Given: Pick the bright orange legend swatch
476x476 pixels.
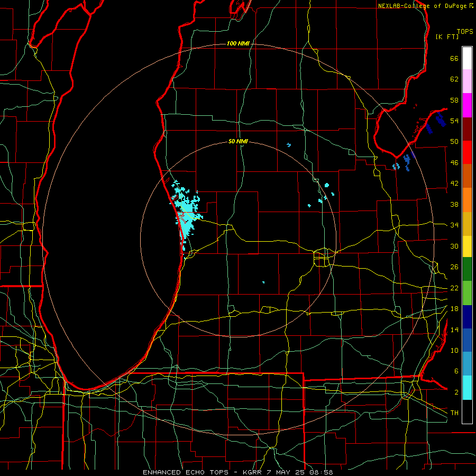Looking at the screenshot, I should [x=467, y=200].
